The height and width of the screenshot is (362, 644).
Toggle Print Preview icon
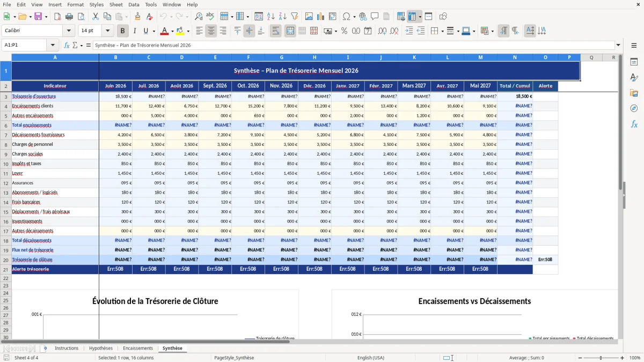point(81,17)
